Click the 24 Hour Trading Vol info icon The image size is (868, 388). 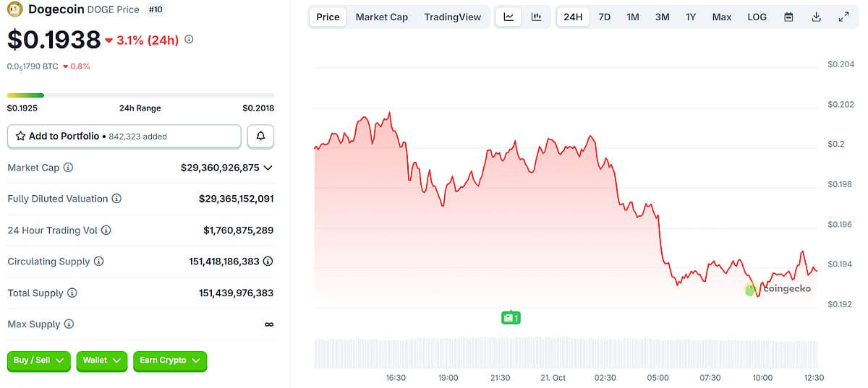pos(106,230)
